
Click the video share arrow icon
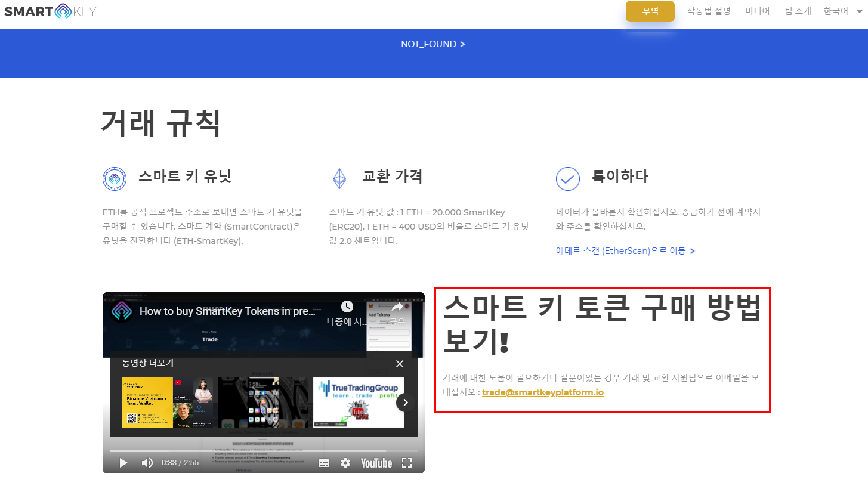click(x=397, y=307)
